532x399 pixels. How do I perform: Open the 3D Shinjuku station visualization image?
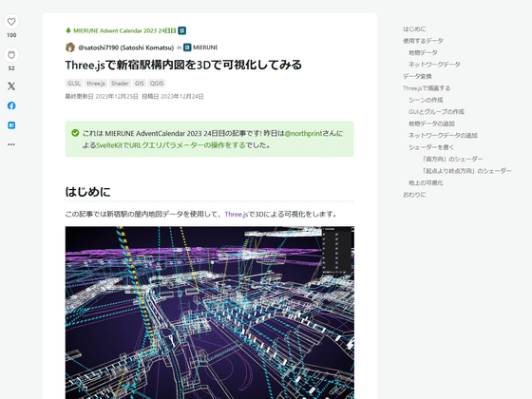pos(210,313)
